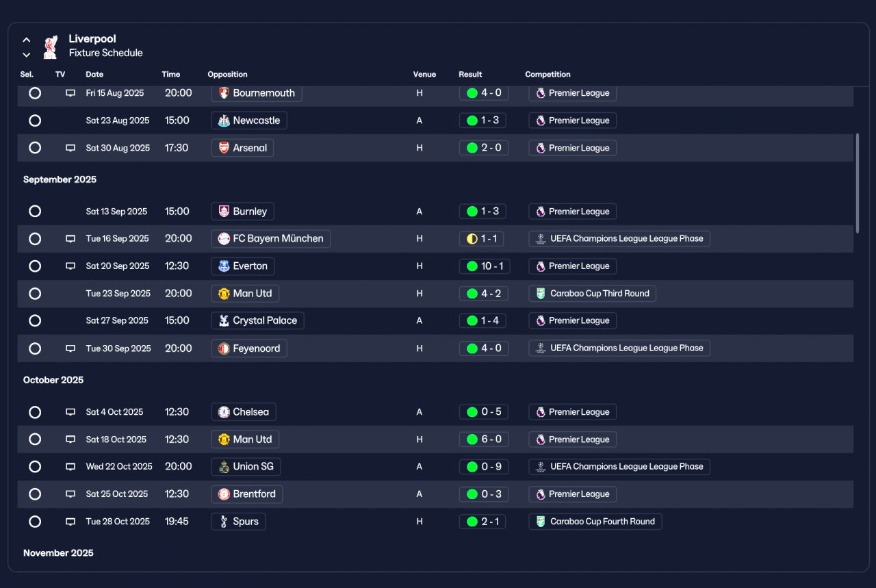Sort by the Competition column header
Viewport: 876px width, 588px height.
coord(547,75)
